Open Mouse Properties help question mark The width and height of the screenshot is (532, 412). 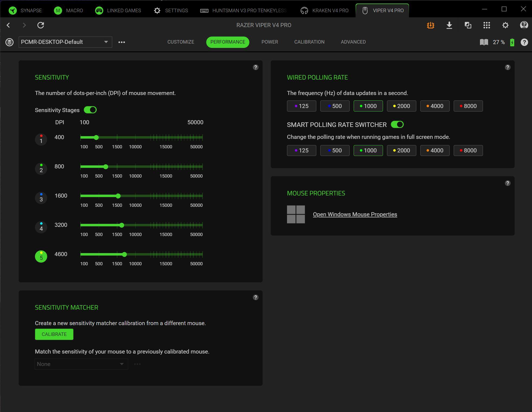pyautogui.click(x=508, y=183)
